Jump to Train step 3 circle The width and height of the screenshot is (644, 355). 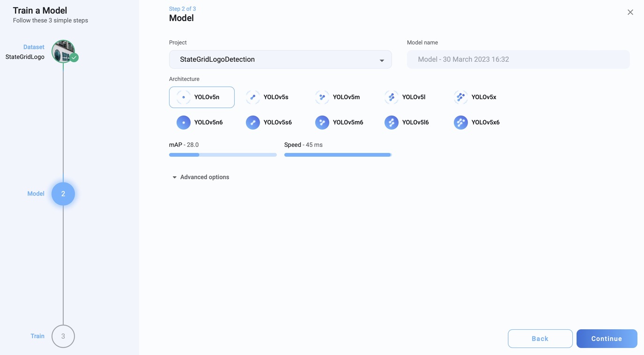click(63, 336)
